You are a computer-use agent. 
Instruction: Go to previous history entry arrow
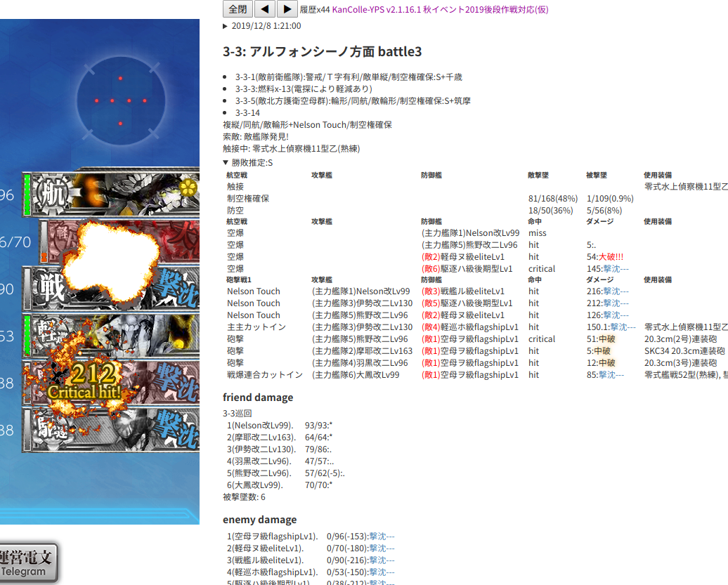(x=265, y=9)
